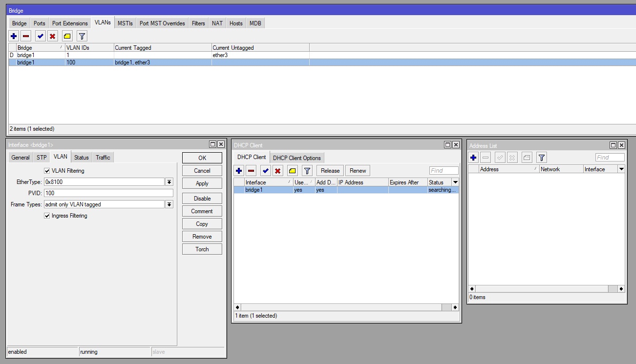Click the Renew button in DHCP Client
Screen dimensions: 636x364
click(358, 171)
